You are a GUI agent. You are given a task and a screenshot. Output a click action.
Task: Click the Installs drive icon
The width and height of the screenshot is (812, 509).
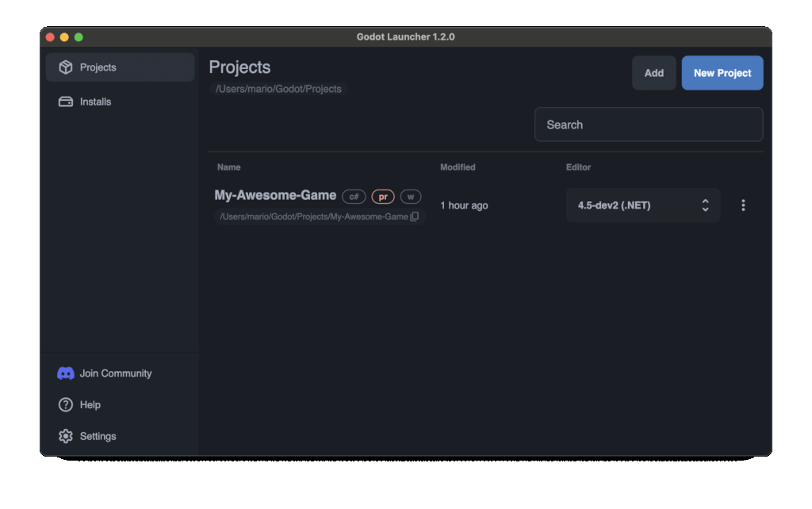click(x=66, y=101)
